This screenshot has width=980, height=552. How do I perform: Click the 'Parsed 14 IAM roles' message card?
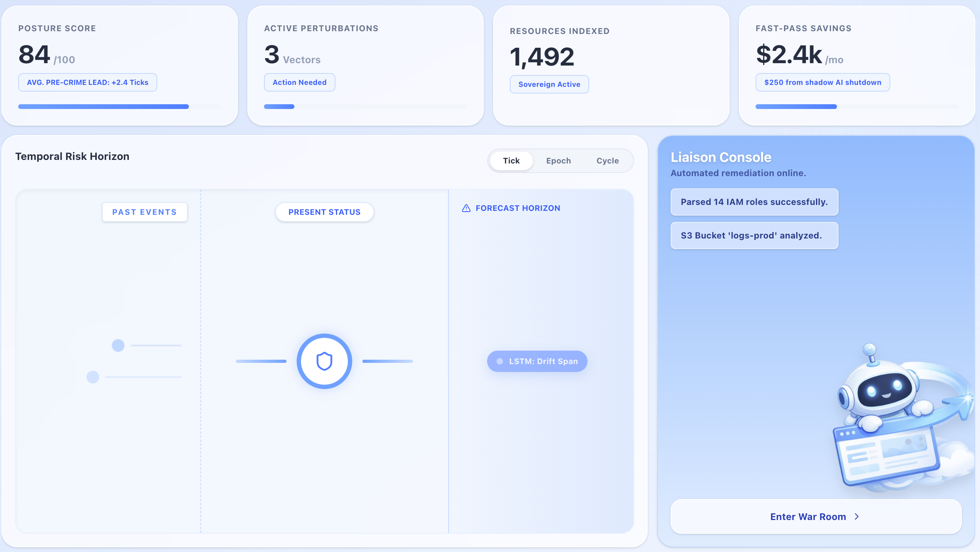click(x=754, y=202)
